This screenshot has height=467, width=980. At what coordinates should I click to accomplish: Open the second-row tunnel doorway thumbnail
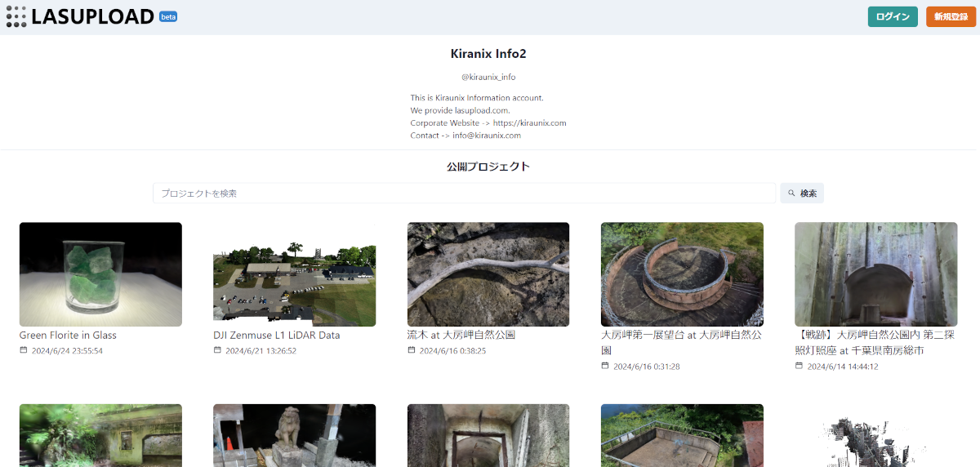coord(488,435)
